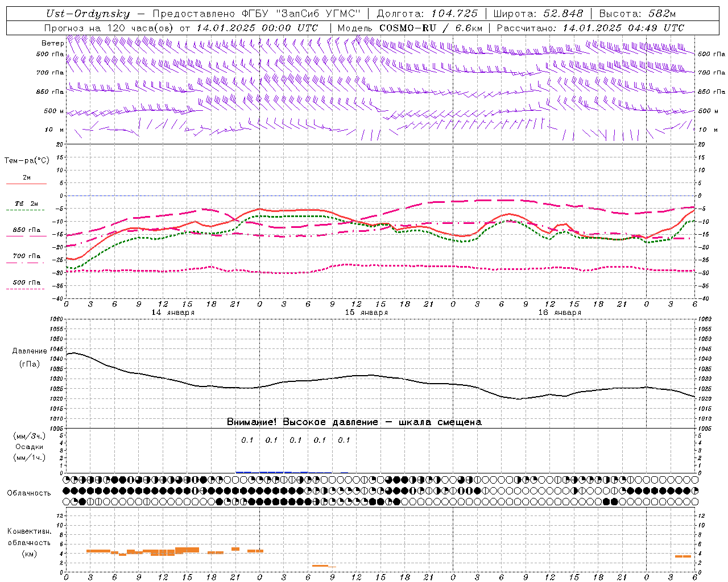Click the dashed line sample under 'Td 2м' legend
This screenshot has height=582, width=728.
coord(25,210)
